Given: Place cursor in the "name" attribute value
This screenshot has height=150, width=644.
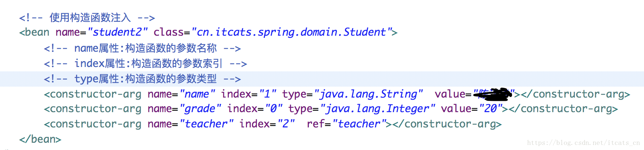Looking at the screenshot, I should (197, 94).
